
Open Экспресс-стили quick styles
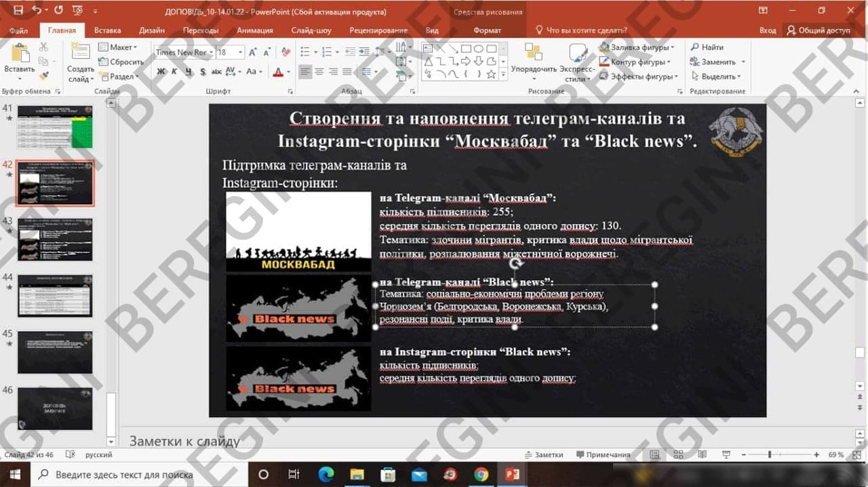click(x=578, y=62)
